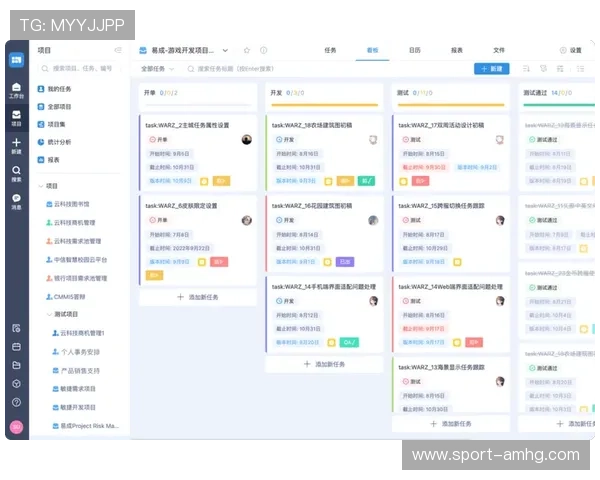
Task: Show project info via the circled i icon
Action: (x=264, y=50)
